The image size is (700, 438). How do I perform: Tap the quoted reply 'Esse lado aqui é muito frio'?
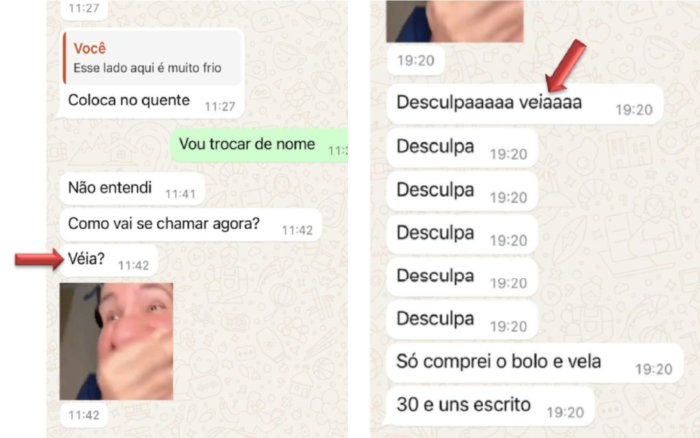point(153,58)
